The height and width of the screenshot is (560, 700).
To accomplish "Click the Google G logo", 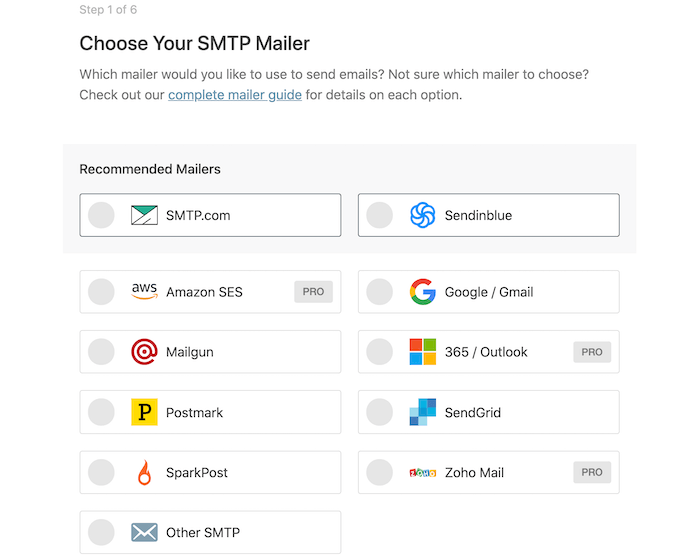I will coord(422,292).
